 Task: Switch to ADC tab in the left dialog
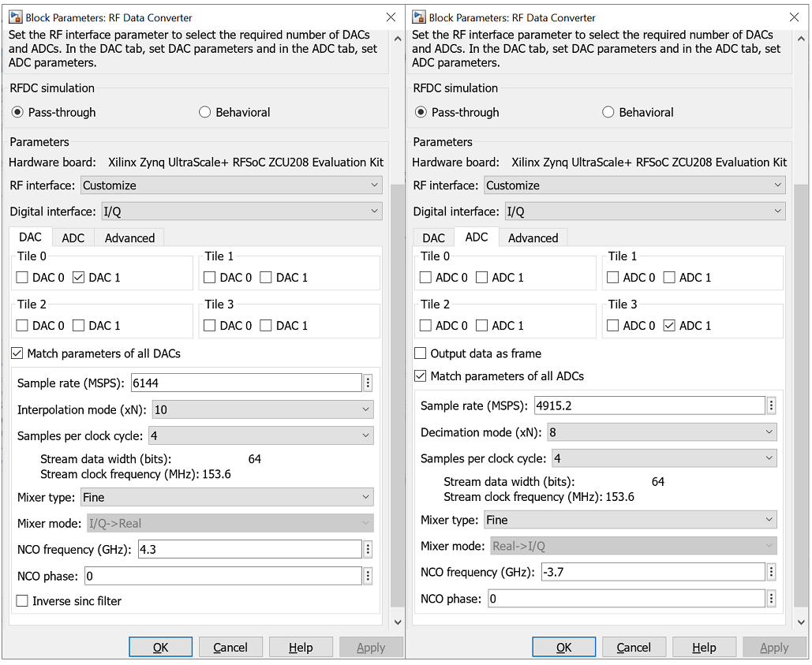coord(73,238)
